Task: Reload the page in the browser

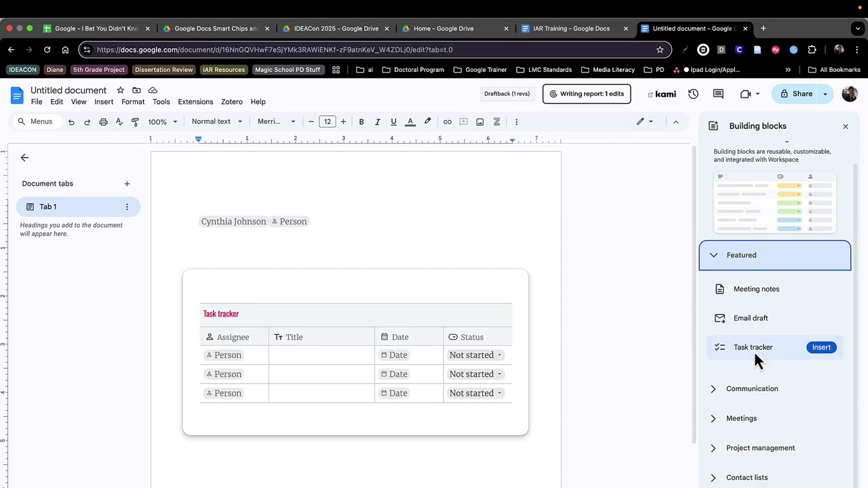Action: pyautogui.click(x=47, y=49)
